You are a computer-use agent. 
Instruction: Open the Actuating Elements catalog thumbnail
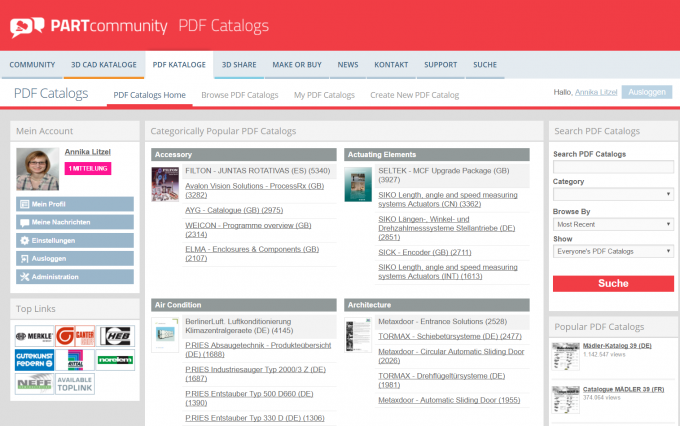[358, 184]
